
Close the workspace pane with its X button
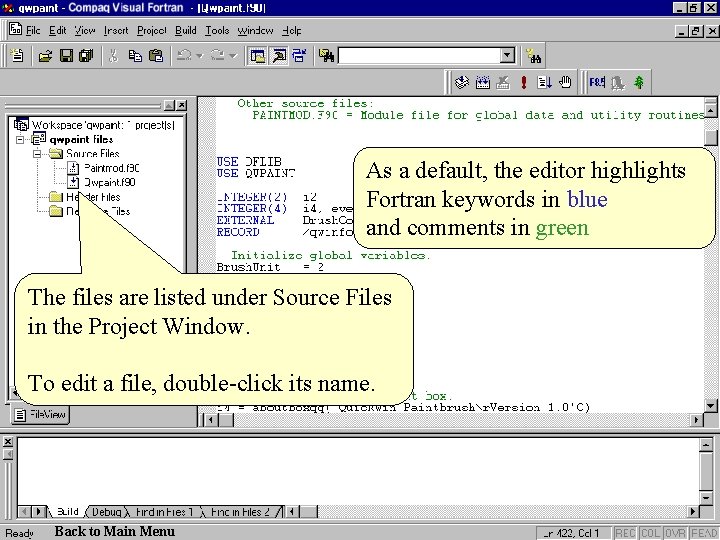[x=182, y=105]
